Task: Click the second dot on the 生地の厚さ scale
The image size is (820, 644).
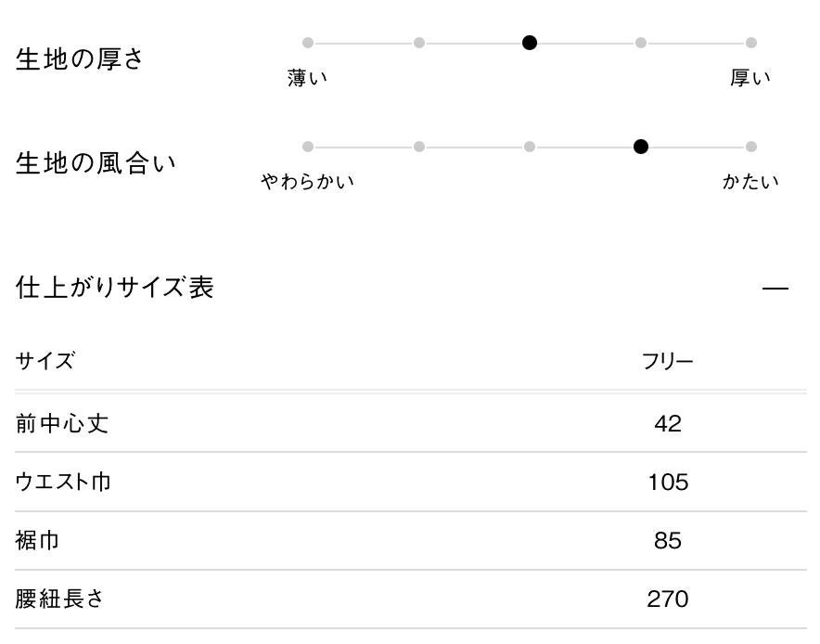Action: coord(419,43)
